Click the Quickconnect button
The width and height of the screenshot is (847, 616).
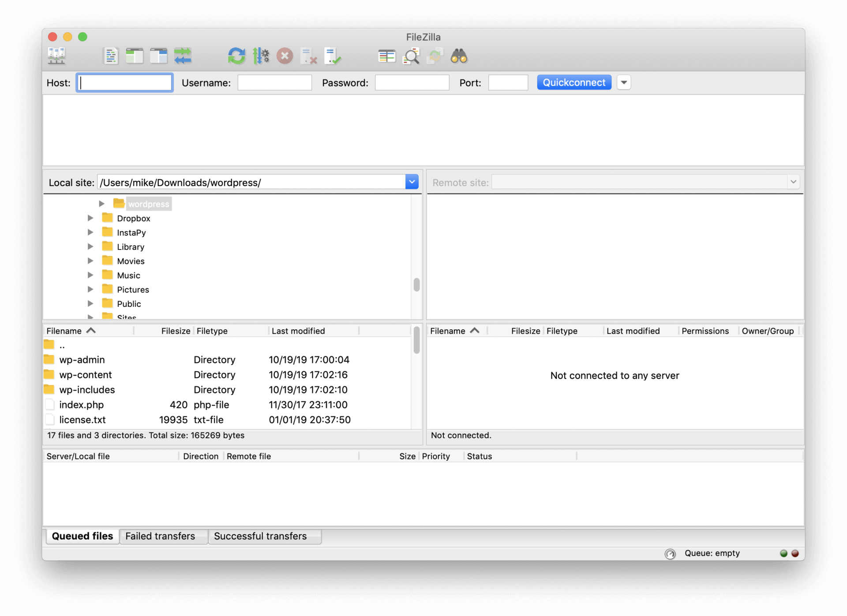pyautogui.click(x=574, y=82)
